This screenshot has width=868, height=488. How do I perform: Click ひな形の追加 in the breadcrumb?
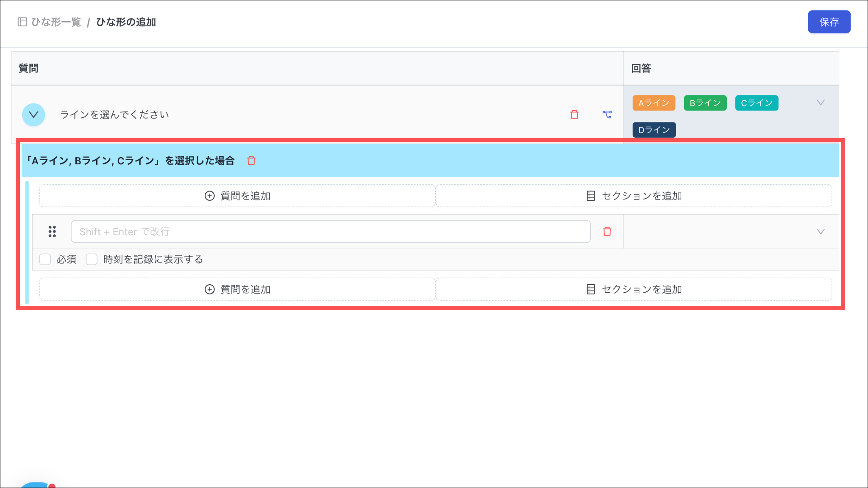click(x=126, y=22)
